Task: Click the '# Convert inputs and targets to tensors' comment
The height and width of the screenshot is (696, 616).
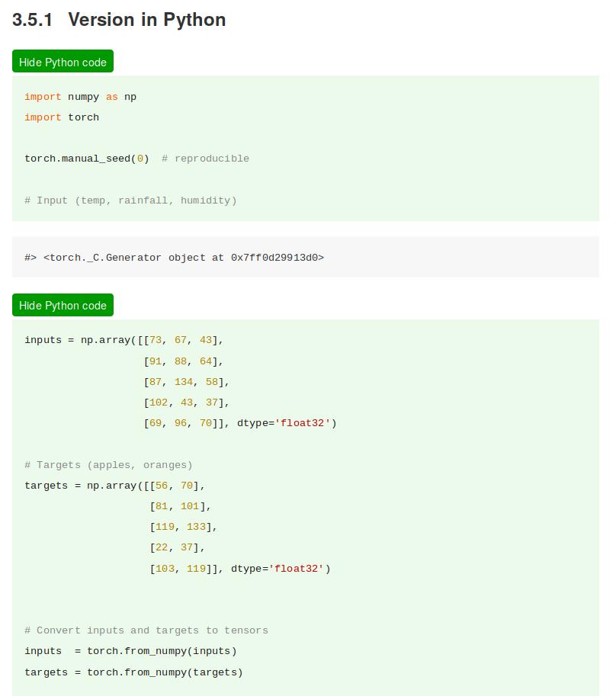Action: tap(146, 630)
